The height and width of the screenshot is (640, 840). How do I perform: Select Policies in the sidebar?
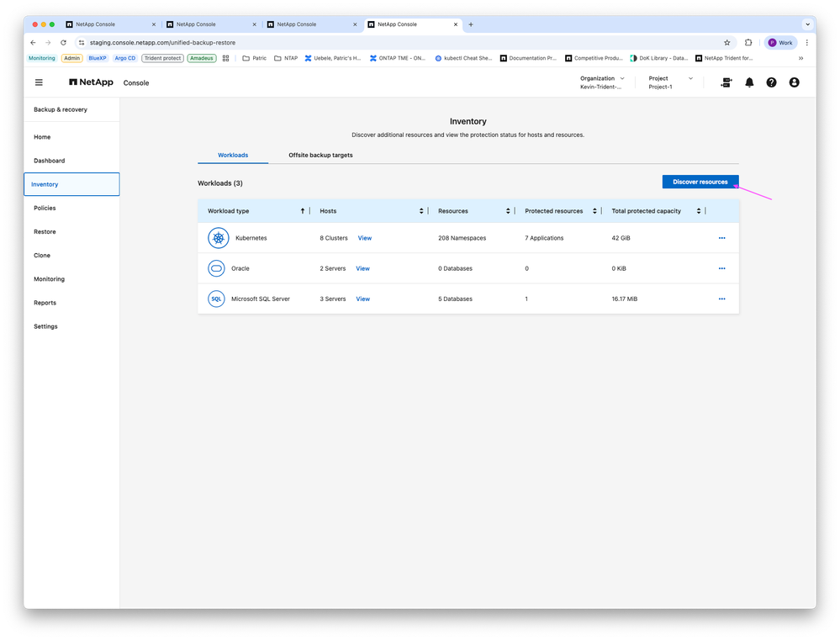pos(71,208)
